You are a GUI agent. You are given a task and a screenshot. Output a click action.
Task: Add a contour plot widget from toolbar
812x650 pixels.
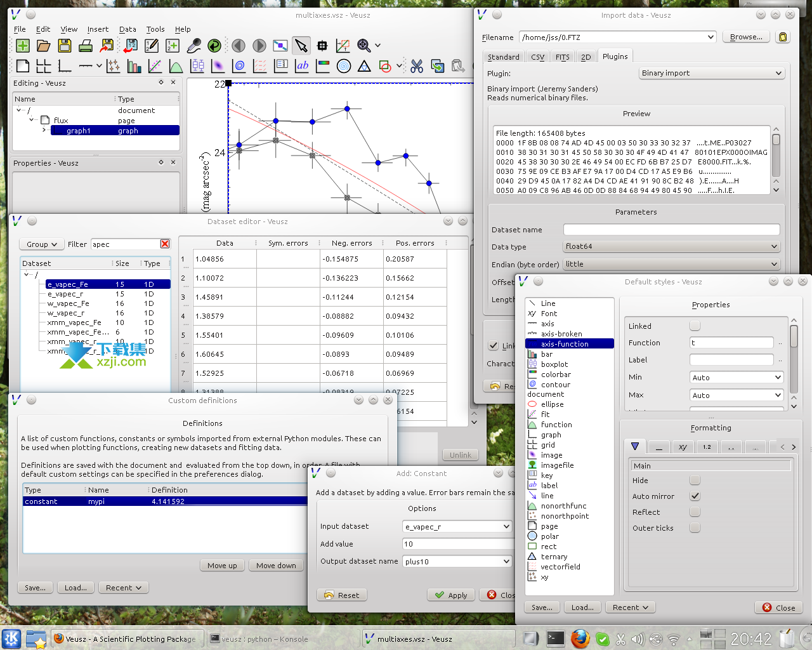tap(239, 65)
